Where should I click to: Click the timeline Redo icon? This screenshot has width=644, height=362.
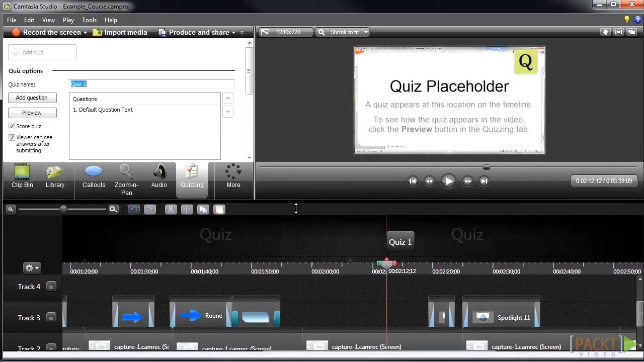tap(150, 209)
